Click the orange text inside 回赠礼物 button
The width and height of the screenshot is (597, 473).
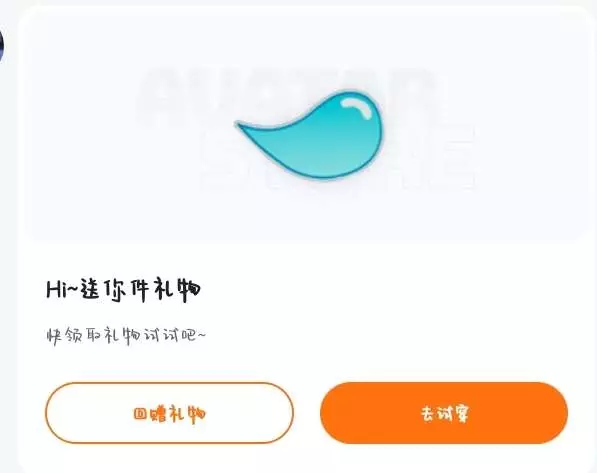pyautogui.click(x=170, y=414)
